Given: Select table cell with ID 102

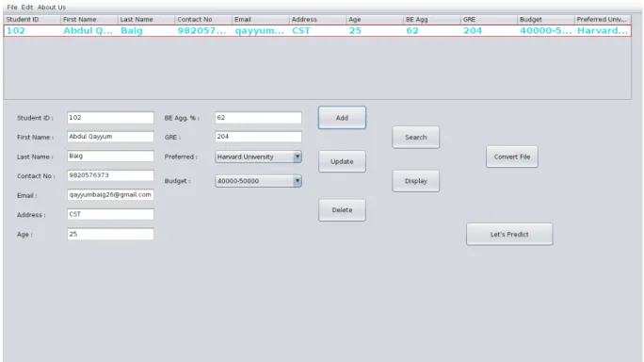Looking at the screenshot, I should click(32, 31).
